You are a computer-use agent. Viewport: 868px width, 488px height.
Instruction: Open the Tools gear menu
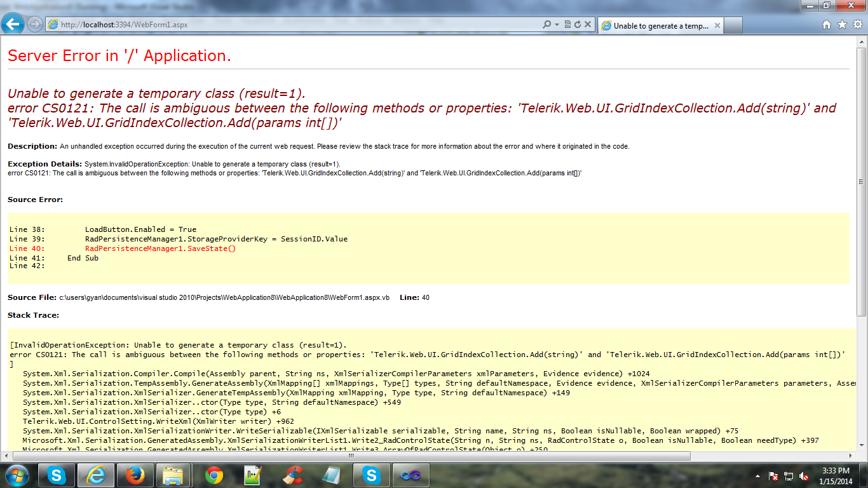tap(857, 25)
